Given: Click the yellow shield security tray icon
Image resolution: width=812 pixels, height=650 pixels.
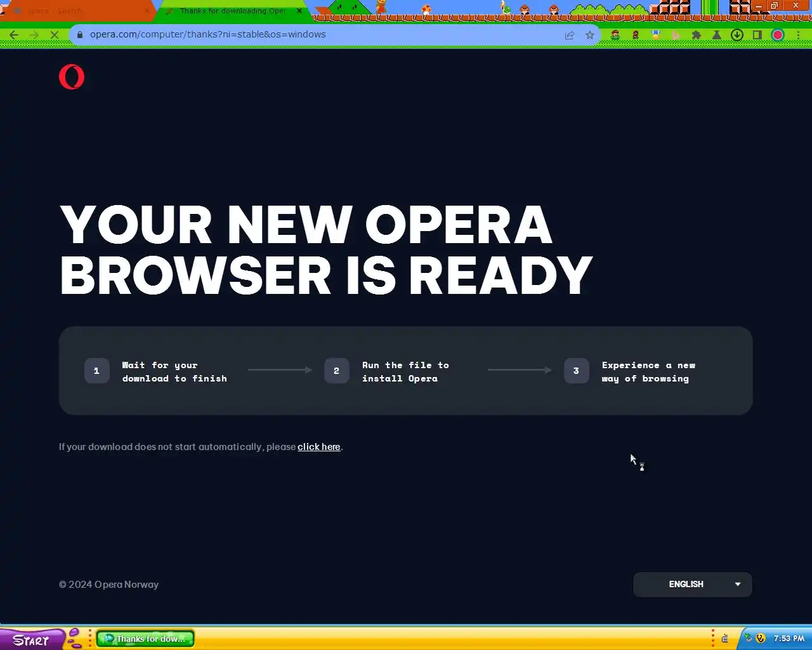Looking at the screenshot, I should (761, 639).
